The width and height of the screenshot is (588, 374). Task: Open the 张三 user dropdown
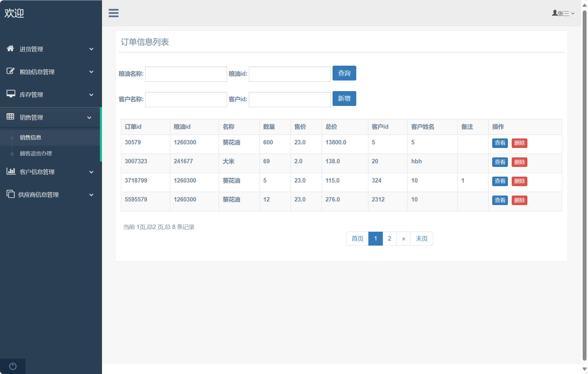563,13
